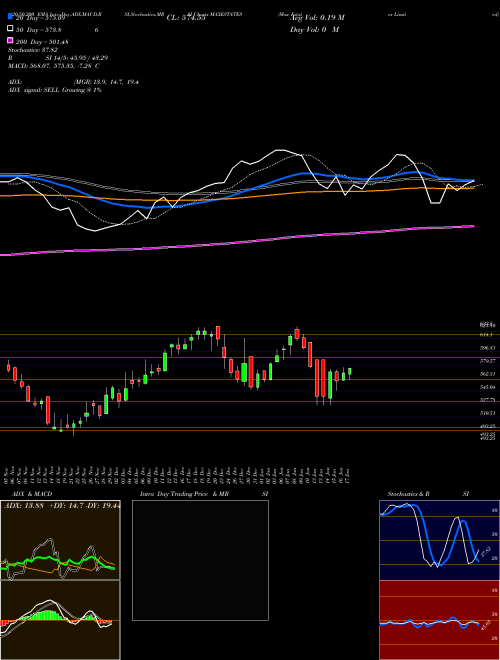Click the 'ADX & MACD' panel title

32,494
